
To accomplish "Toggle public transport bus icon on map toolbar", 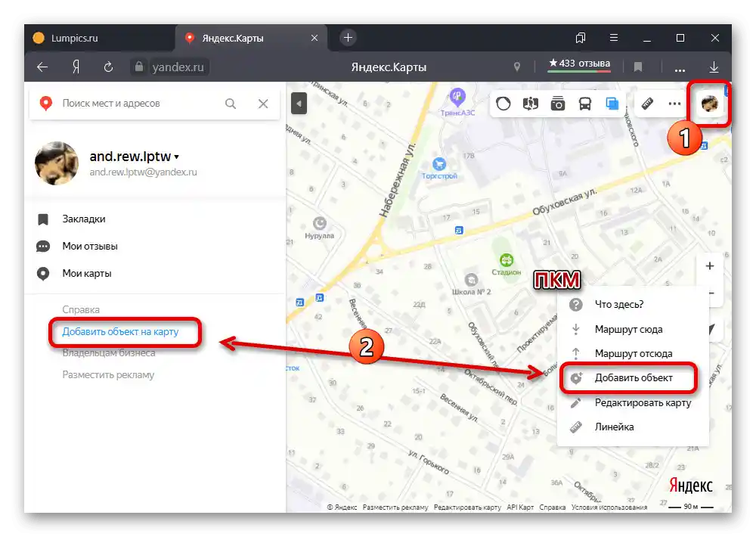I will (x=585, y=104).
